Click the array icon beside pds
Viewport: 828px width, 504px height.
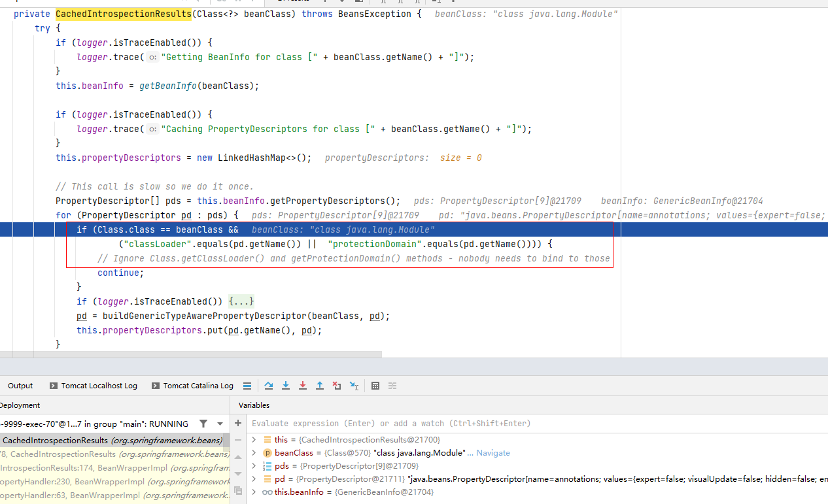267,466
